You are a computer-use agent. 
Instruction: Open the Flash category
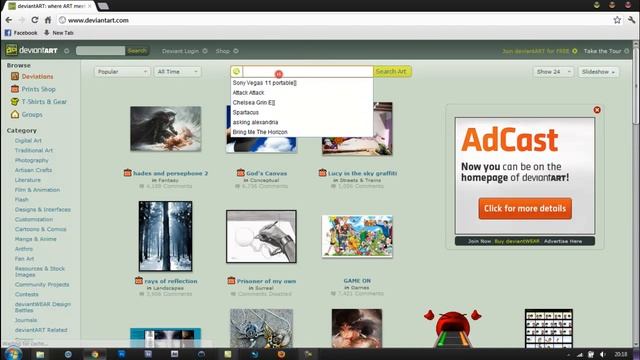point(22,200)
